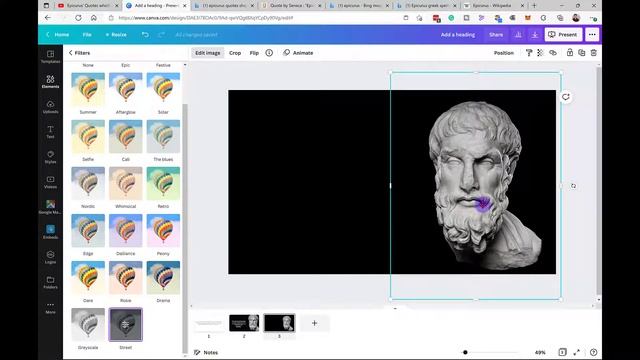The height and width of the screenshot is (360, 640).
Task: Open the insights chart icon in header
Action: [x=518, y=35]
